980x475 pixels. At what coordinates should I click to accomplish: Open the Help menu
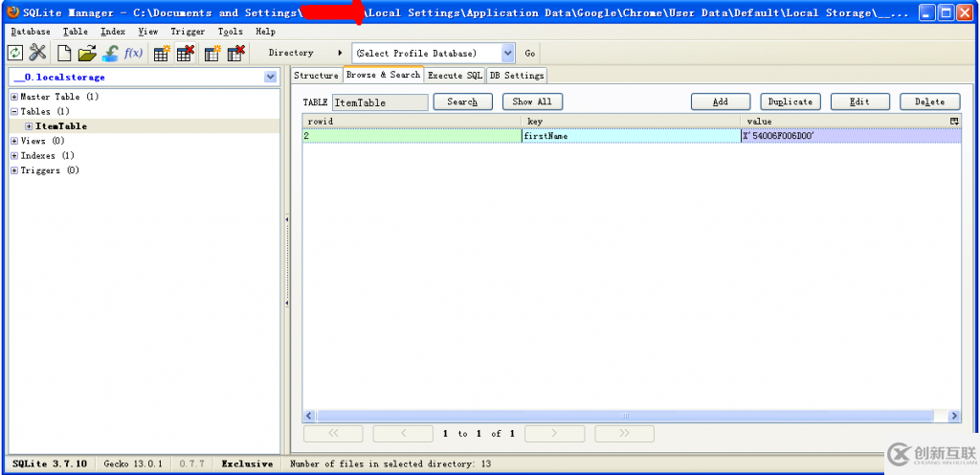point(266,32)
